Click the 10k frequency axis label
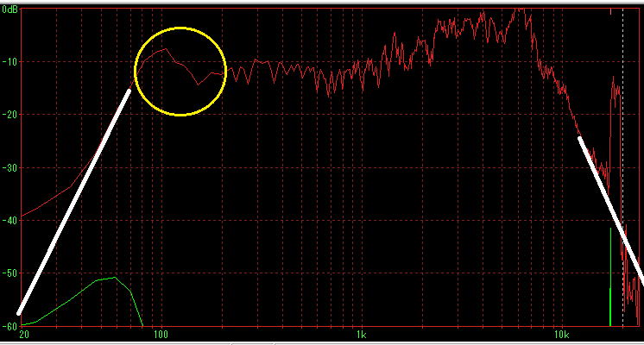Image resolution: width=644 pixels, height=345 pixels. (561, 335)
